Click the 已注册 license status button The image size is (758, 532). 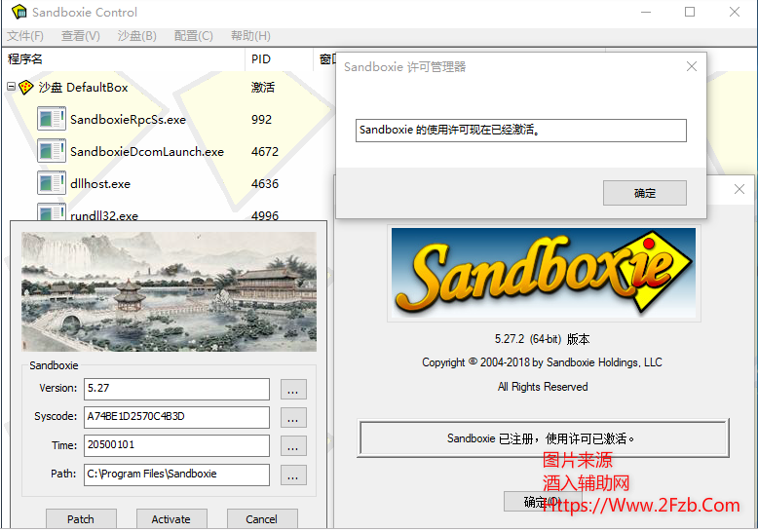click(x=543, y=438)
